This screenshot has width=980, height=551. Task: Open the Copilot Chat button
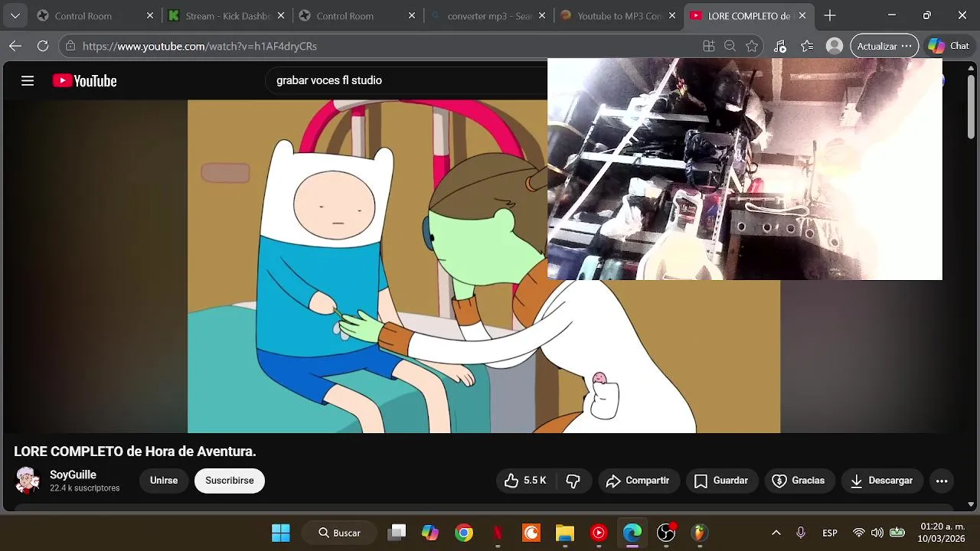click(x=948, y=46)
